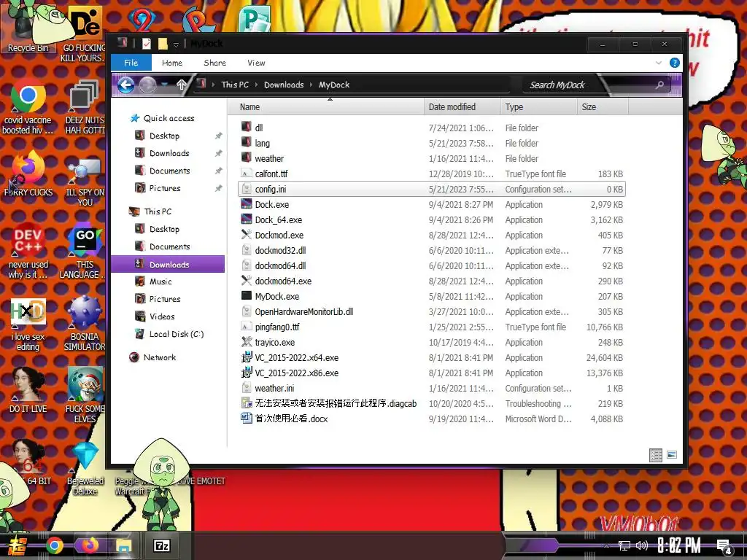
Task: Open the recent locations dropdown arrow
Action: click(164, 85)
